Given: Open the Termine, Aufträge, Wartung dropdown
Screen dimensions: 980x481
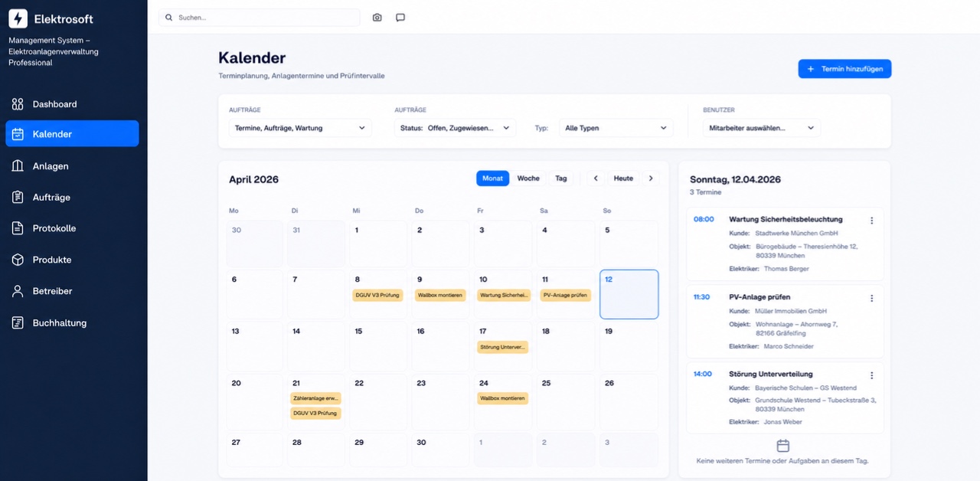Looking at the screenshot, I should tap(300, 128).
